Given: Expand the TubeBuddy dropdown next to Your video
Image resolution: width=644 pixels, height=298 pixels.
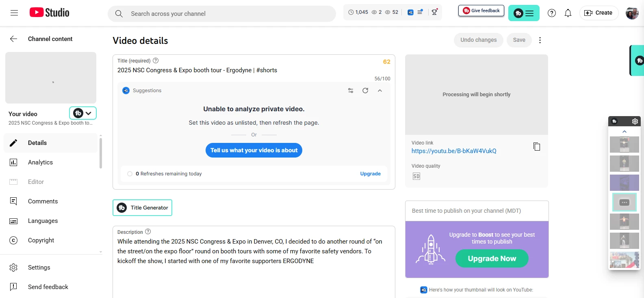Looking at the screenshot, I should 83,113.
